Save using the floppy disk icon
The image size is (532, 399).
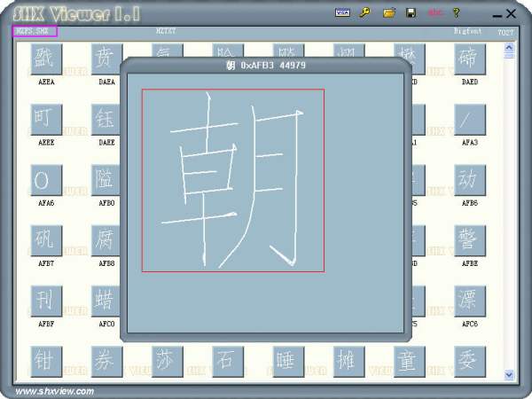point(411,13)
